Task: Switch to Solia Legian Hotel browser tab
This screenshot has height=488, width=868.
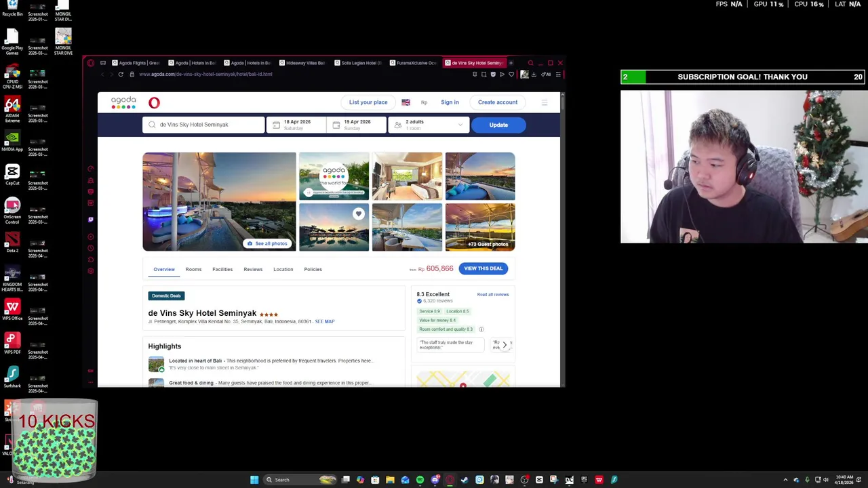Action: click(x=359, y=63)
